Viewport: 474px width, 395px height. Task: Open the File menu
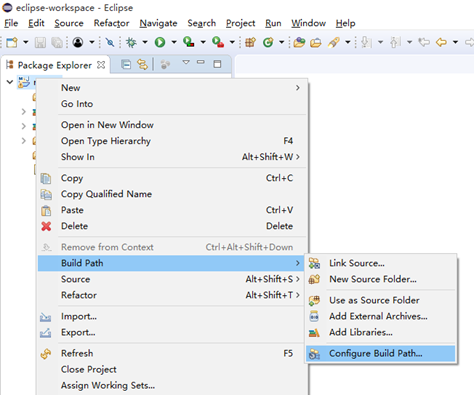[11, 23]
